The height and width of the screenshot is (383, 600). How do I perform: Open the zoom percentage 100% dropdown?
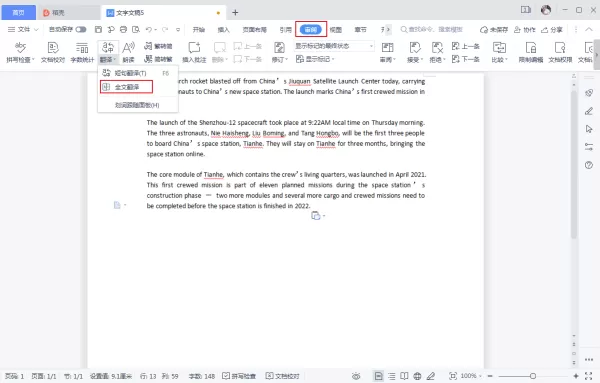(x=471, y=376)
